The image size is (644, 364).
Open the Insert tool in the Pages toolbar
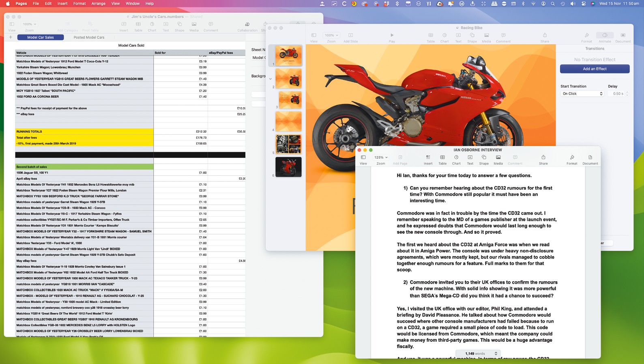click(428, 159)
